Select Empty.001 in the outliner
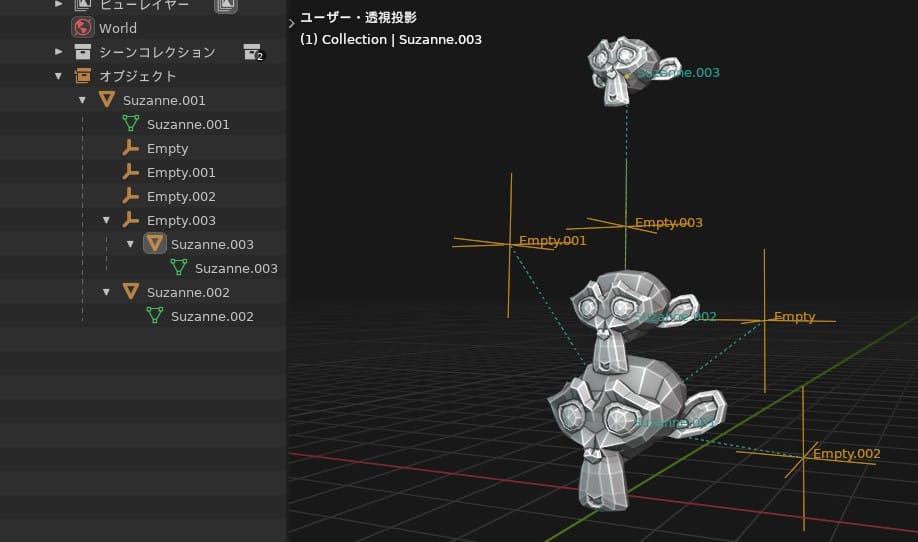Image resolution: width=918 pixels, height=542 pixels. pos(181,173)
